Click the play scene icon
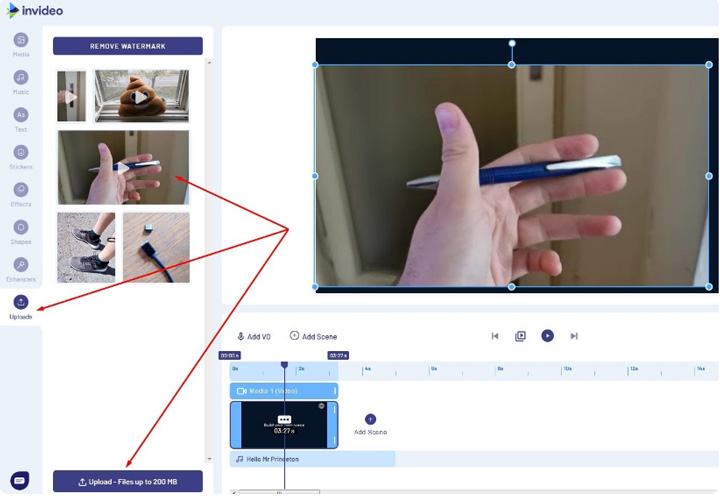This screenshot has width=720, height=497. pyautogui.click(x=520, y=336)
